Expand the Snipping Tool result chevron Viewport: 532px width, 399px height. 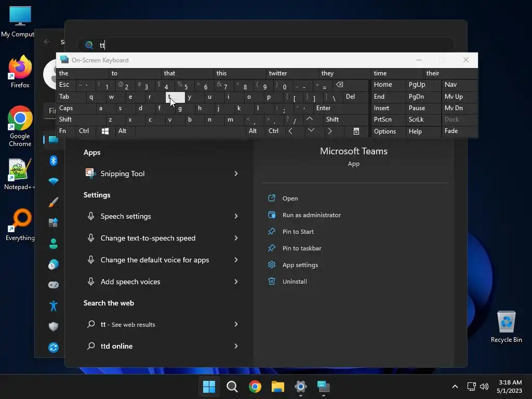point(236,174)
